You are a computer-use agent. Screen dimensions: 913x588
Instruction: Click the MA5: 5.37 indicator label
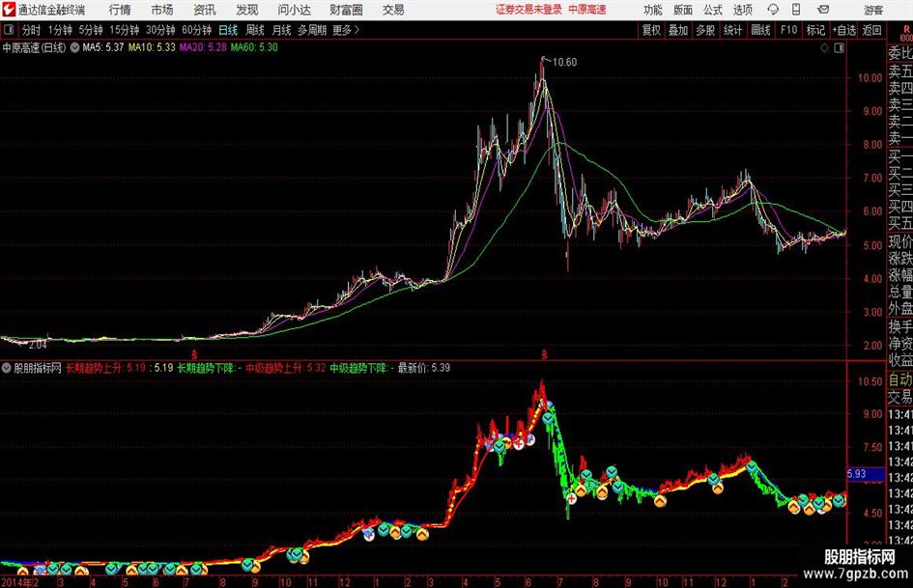[103, 47]
